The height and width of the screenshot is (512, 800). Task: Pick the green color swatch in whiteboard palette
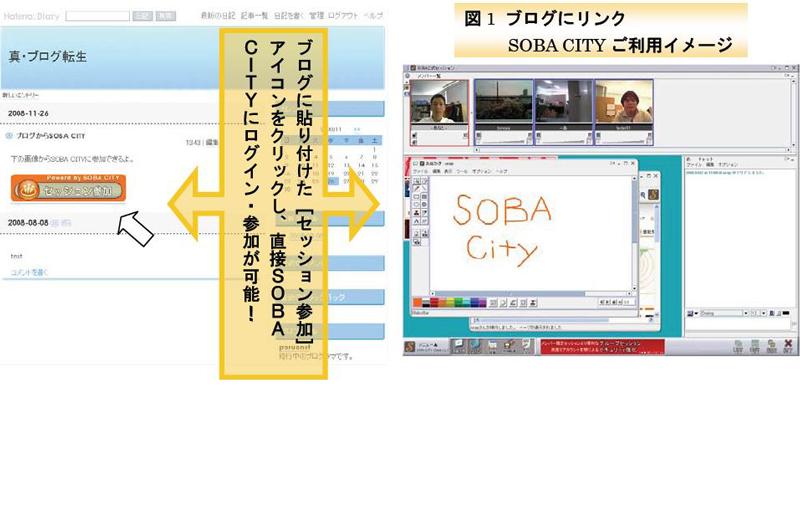(x=458, y=303)
